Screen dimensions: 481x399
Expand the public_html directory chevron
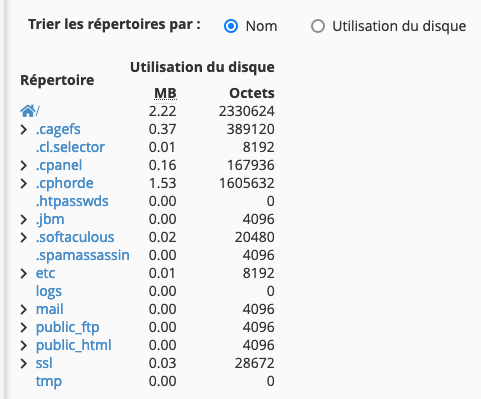[x=24, y=345]
